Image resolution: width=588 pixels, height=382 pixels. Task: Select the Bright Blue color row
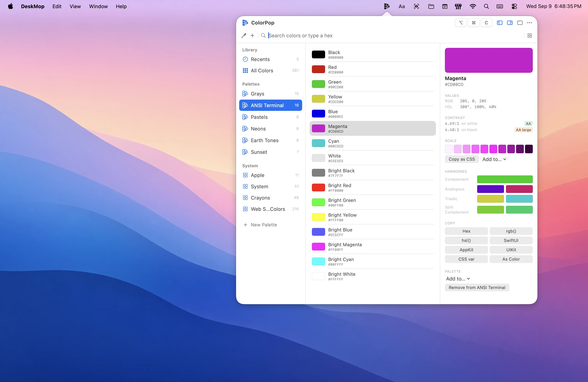(372, 232)
